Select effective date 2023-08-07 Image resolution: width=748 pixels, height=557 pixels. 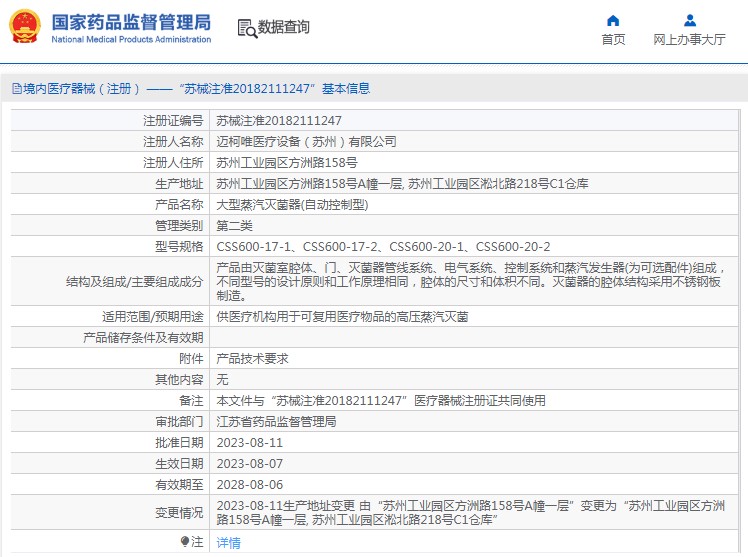pos(249,464)
